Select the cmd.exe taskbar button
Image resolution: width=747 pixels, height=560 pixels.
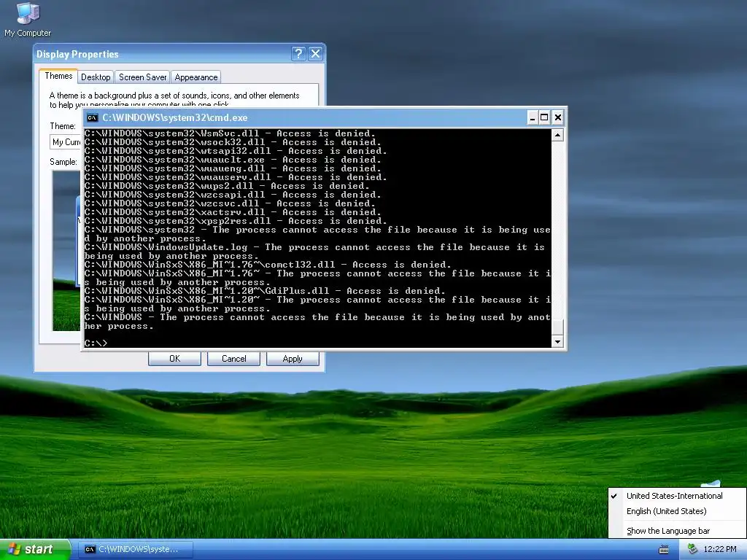135,550
